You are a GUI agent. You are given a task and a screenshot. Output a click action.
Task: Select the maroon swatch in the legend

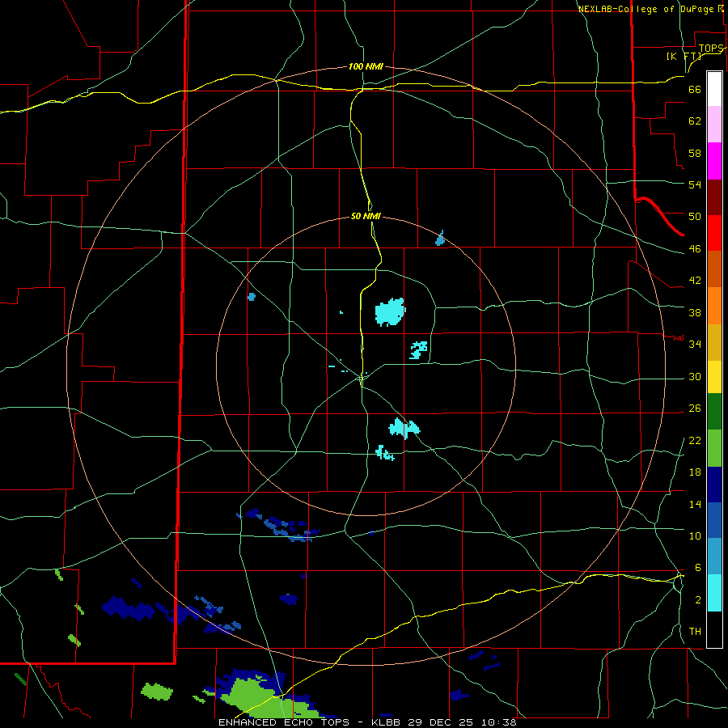click(x=714, y=197)
